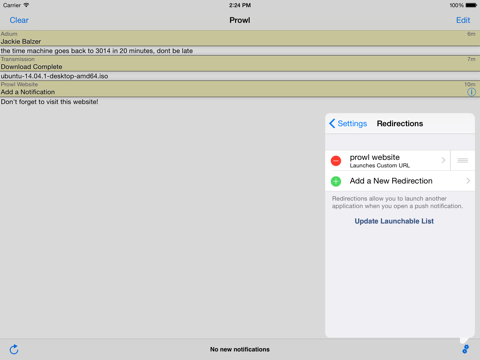480x360 pixels.
Task: Open the Jackie Balzer notification header
Action: 240,38
